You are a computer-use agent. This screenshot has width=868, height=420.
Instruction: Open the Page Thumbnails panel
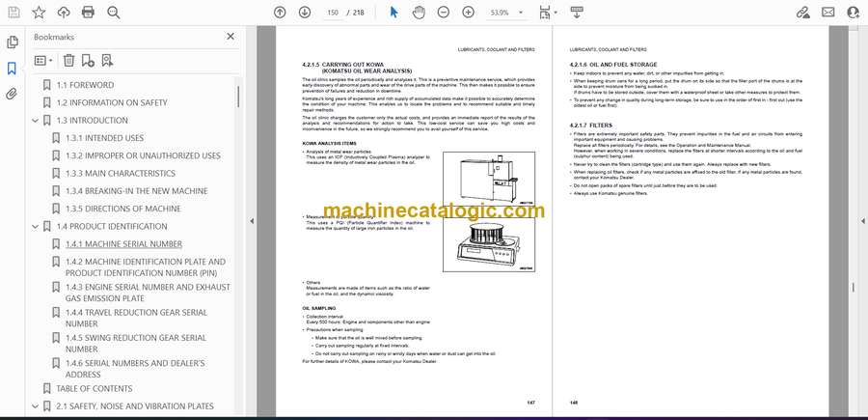point(13,42)
